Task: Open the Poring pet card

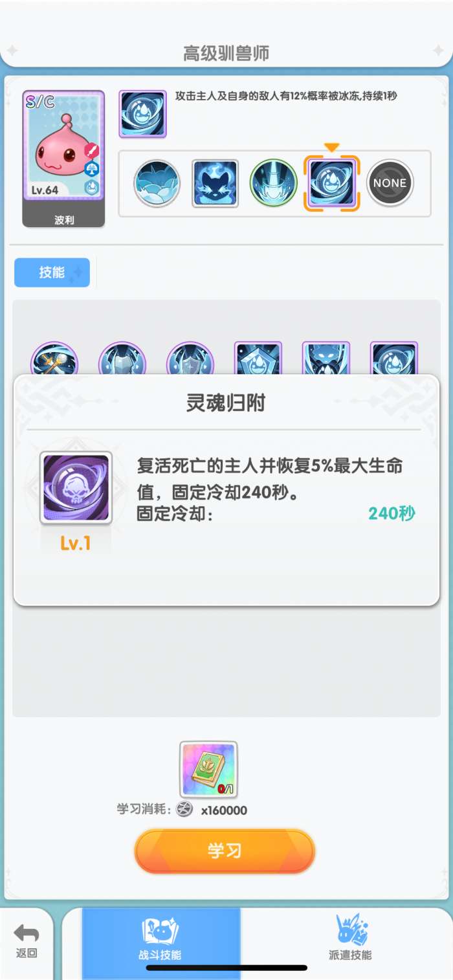Action: coord(63,159)
